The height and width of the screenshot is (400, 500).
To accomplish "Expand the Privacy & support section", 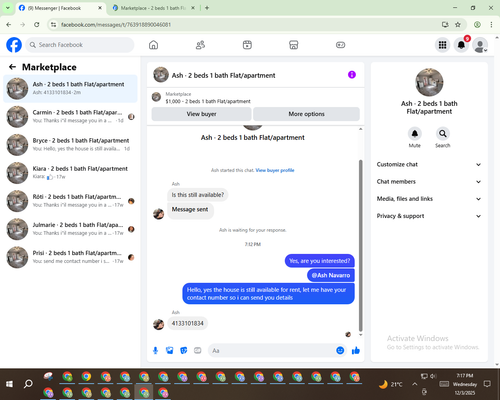I will (x=429, y=216).
